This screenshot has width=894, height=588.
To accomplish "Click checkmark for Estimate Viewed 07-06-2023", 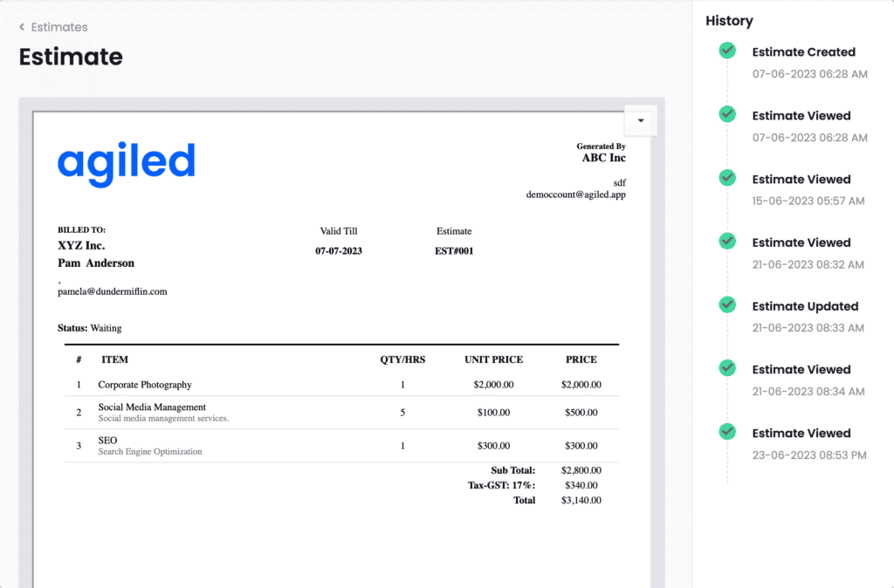I will pyautogui.click(x=727, y=114).
